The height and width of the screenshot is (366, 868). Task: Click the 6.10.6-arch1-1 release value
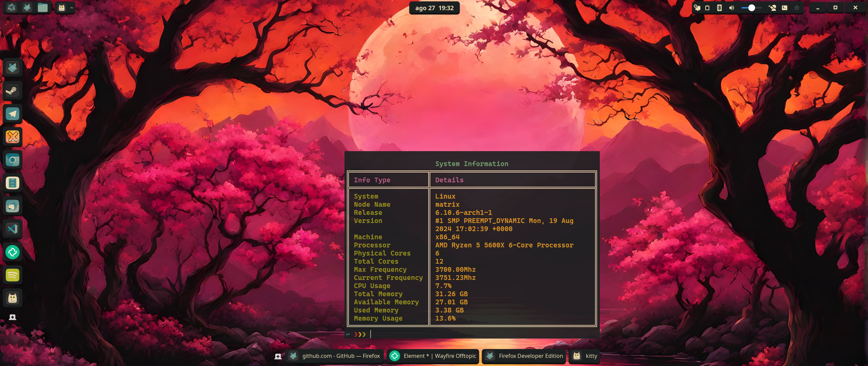[x=463, y=212]
